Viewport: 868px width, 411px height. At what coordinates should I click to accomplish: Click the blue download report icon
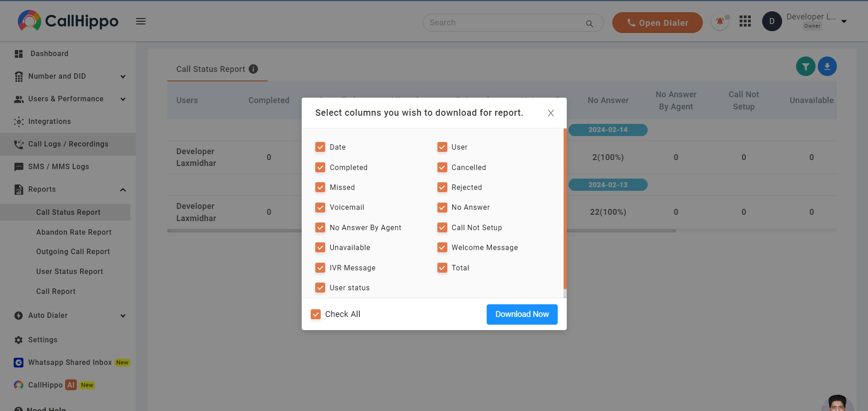coord(827,66)
